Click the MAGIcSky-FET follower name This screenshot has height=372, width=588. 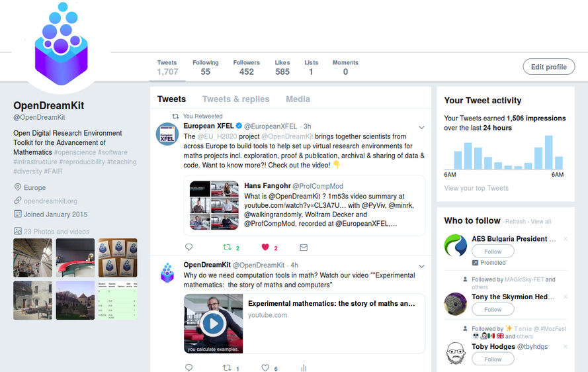(x=525, y=279)
